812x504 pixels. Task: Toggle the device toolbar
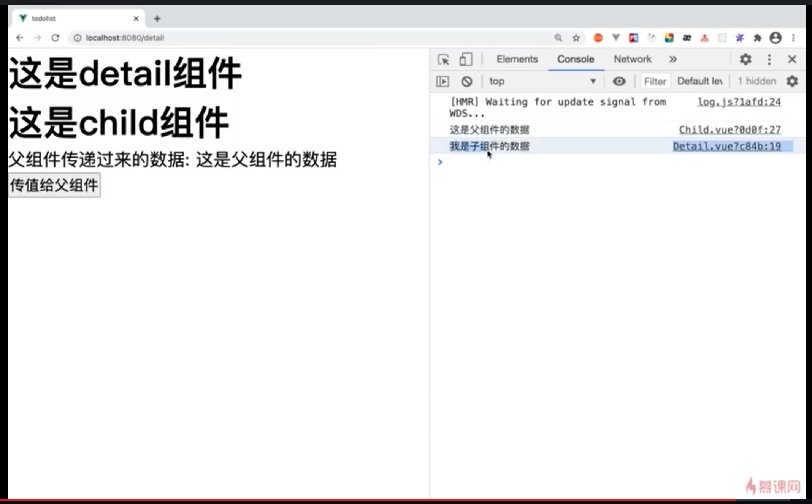click(x=465, y=60)
